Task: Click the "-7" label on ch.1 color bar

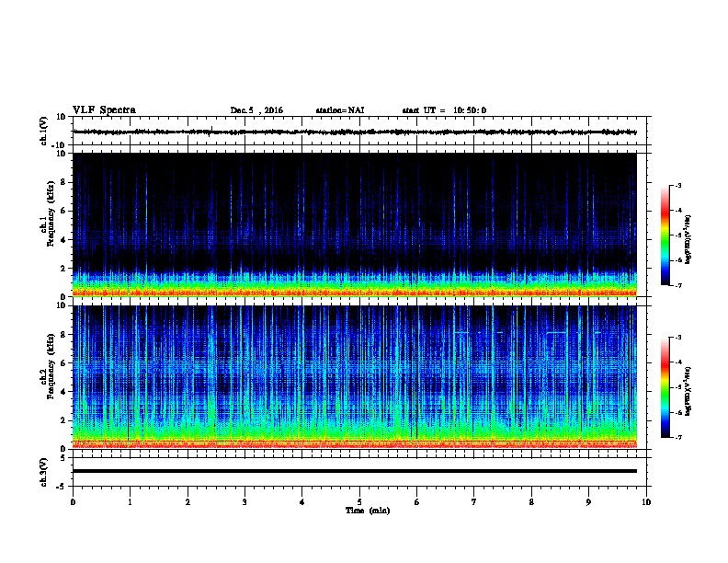Action: pos(677,285)
